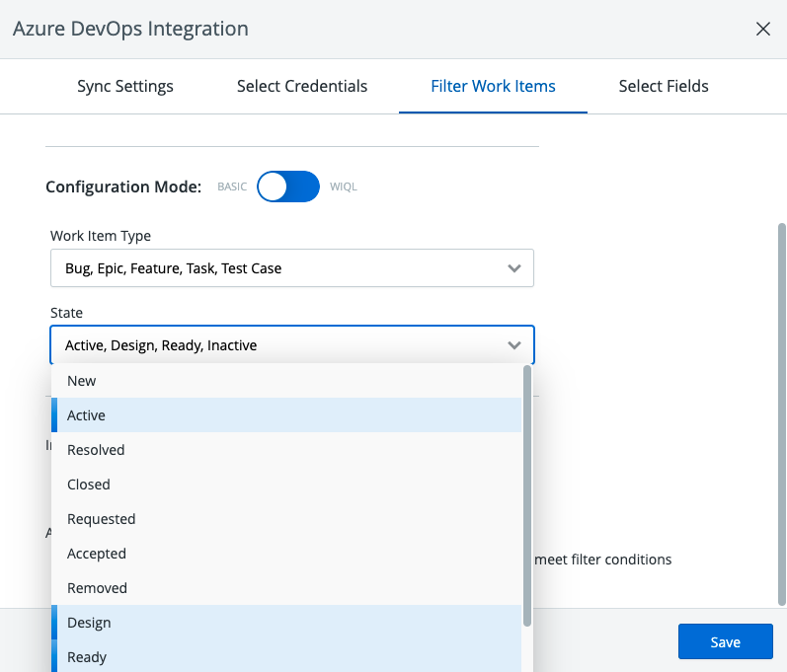Collapse the State dropdown field

pos(292,345)
